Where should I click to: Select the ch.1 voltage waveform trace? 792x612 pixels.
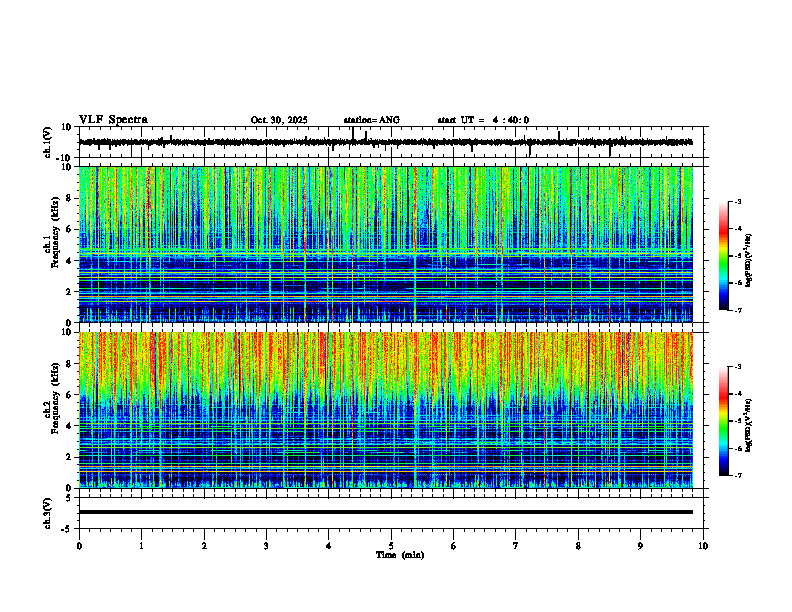point(385,142)
